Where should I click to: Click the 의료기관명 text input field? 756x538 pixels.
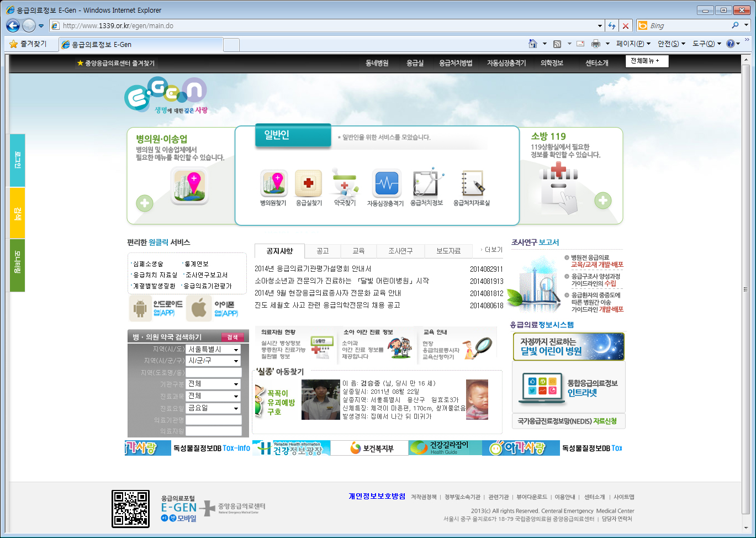[x=213, y=420]
